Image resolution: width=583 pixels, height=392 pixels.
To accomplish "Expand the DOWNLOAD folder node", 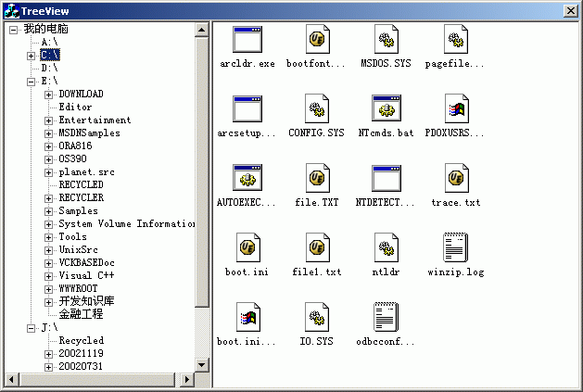I will [x=48, y=95].
